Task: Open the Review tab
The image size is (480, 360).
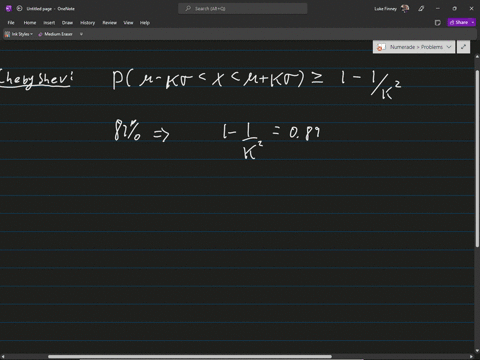Action: 110,23
